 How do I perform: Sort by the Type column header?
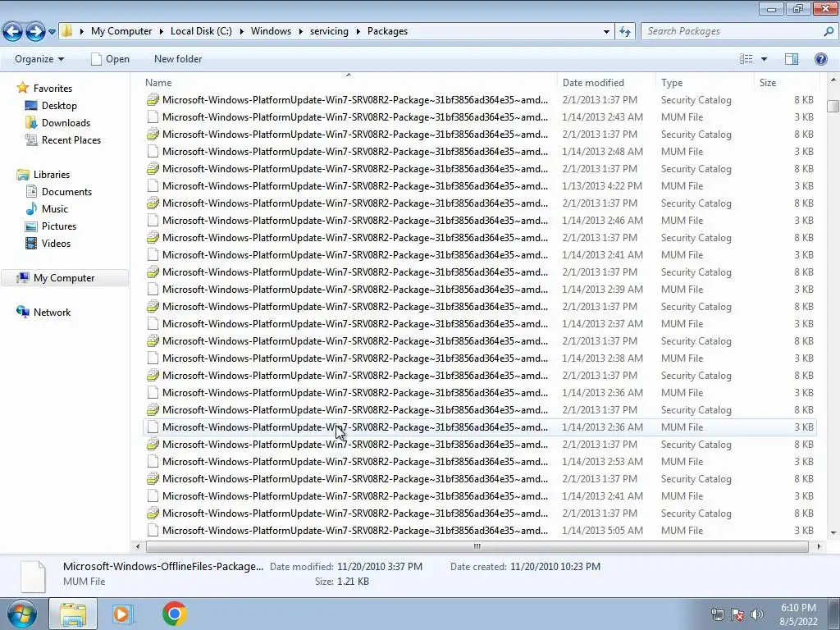705,83
